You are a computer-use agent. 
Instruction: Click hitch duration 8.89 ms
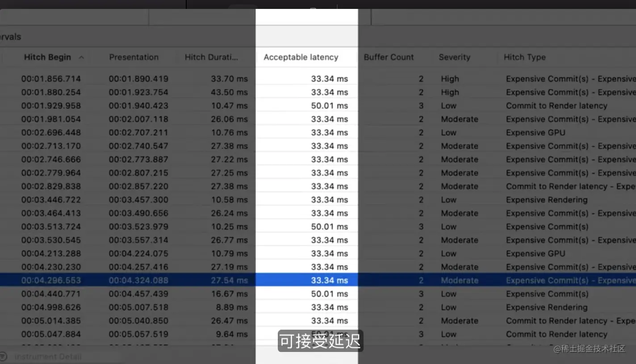tap(232, 307)
